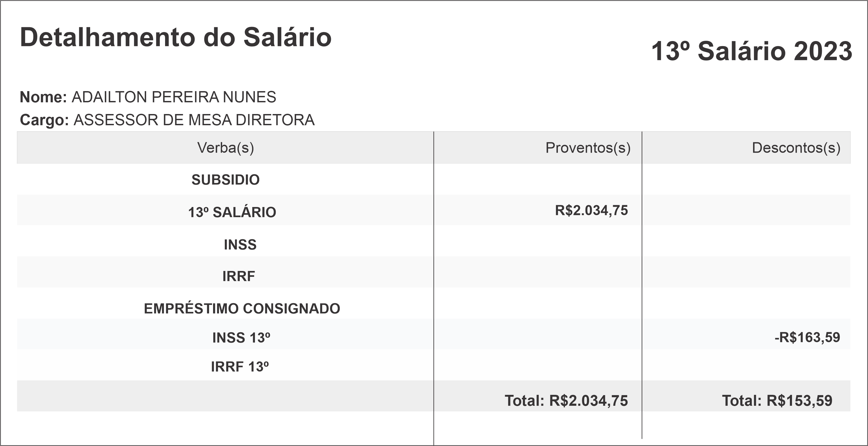Viewport: 868px width, 446px height.
Task: Click the "Detalhamento do Salário" title
Action: [175, 37]
